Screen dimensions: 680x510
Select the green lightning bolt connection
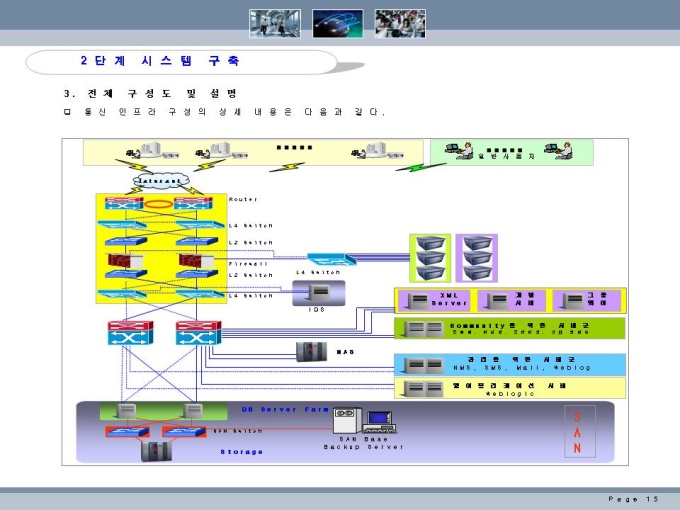tap(420, 167)
